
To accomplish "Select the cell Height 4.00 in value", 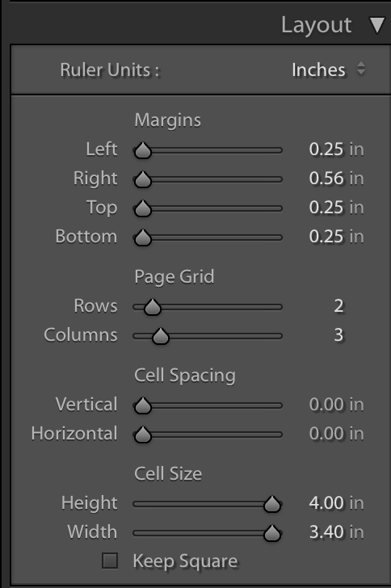I will (336, 503).
